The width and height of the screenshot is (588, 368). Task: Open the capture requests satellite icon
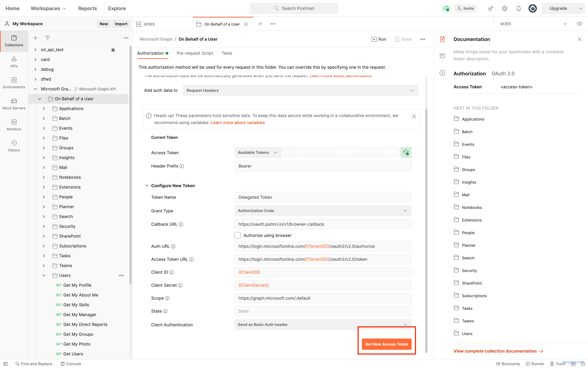tap(491, 8)
